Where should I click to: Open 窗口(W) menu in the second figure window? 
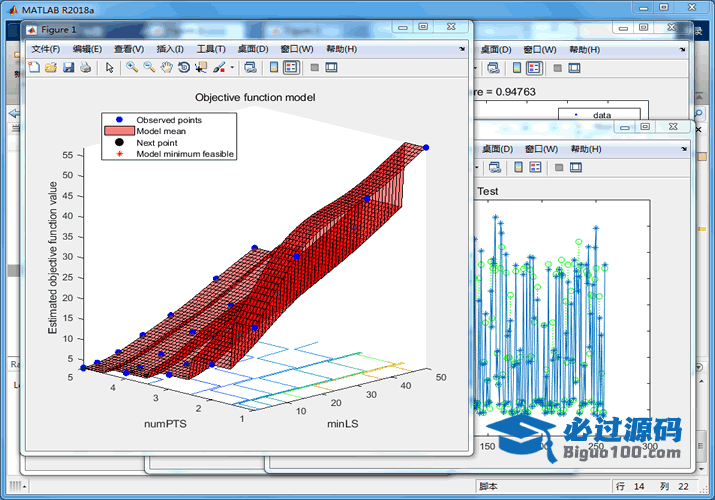pos(539,50)
